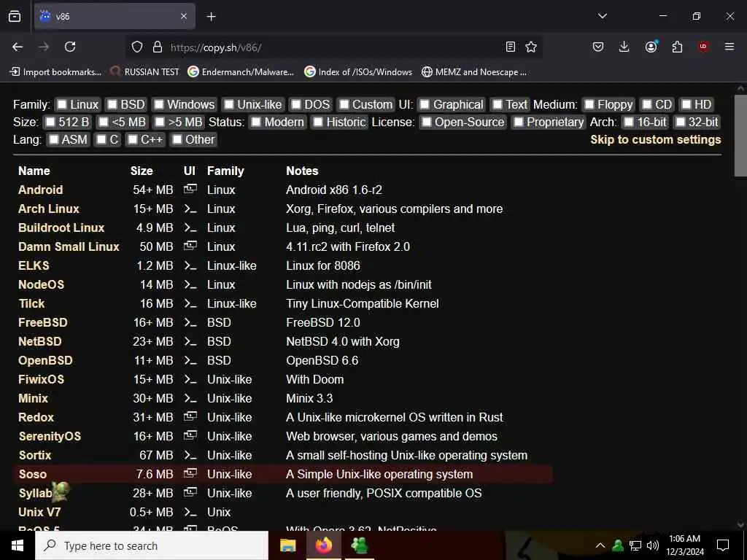Open the uBlock Origin extension
The height and width of the screenshot is (560, 747).
tap(703, 47)
